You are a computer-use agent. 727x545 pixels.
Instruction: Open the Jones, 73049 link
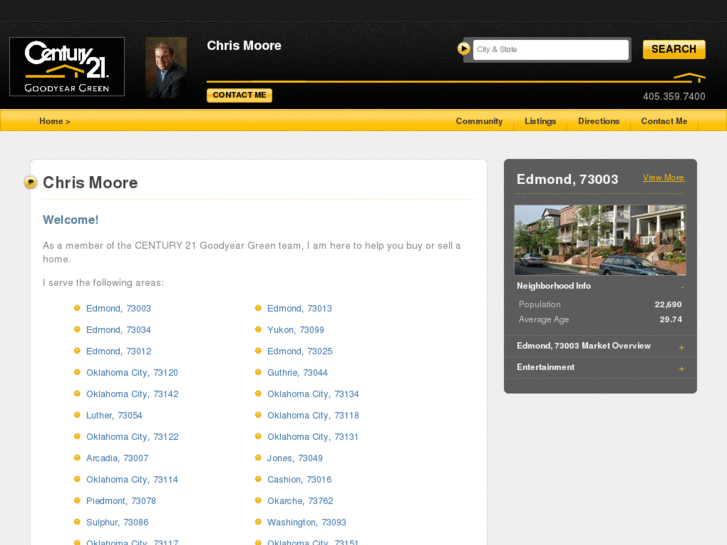click(x=295, y=458)
